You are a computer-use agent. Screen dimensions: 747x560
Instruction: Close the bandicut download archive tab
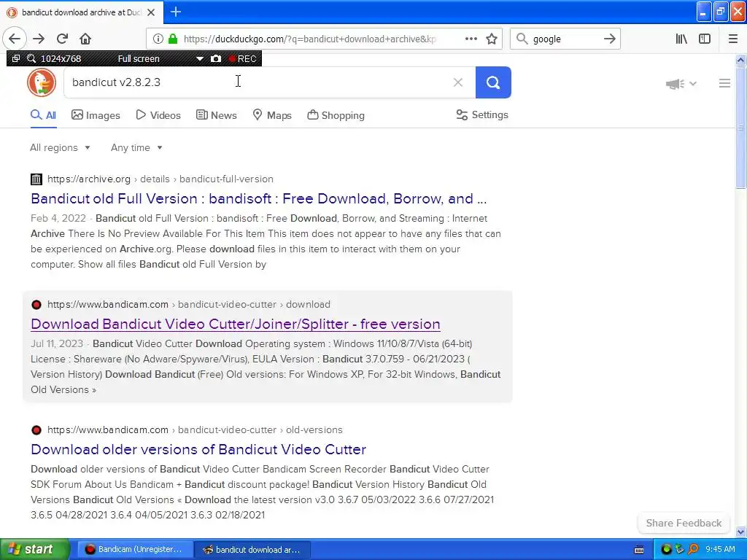click(151, 12)
